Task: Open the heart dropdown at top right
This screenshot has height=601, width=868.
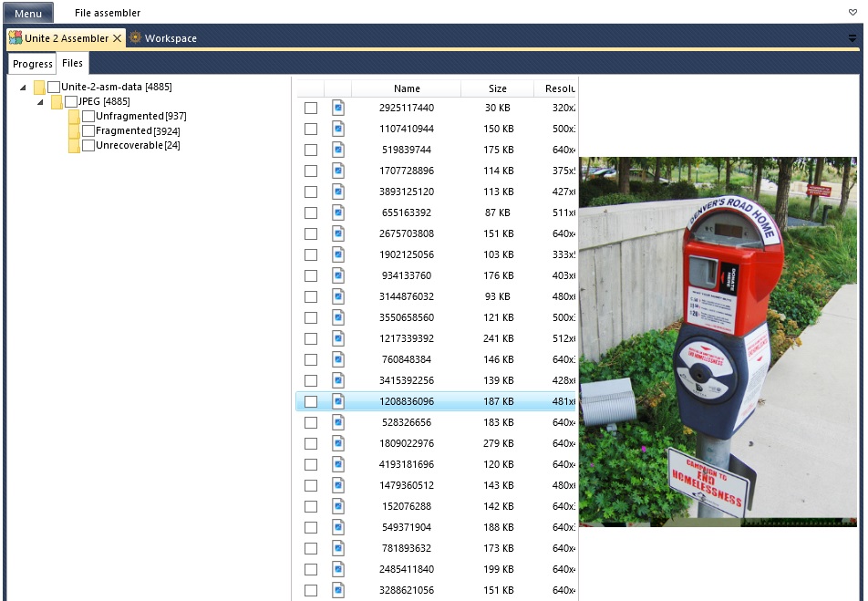Action: point(852,12)
